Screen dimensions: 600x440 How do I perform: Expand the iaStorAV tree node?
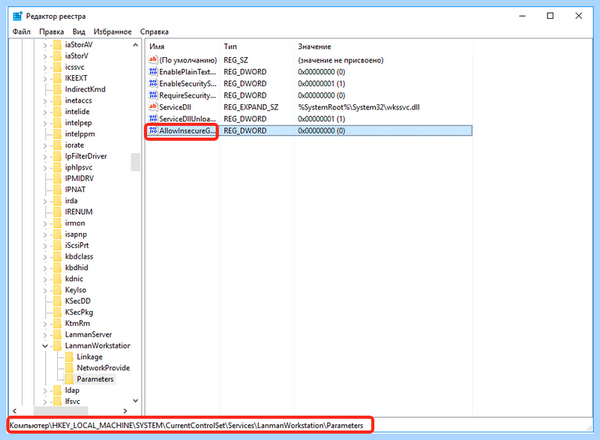(45, 45)
